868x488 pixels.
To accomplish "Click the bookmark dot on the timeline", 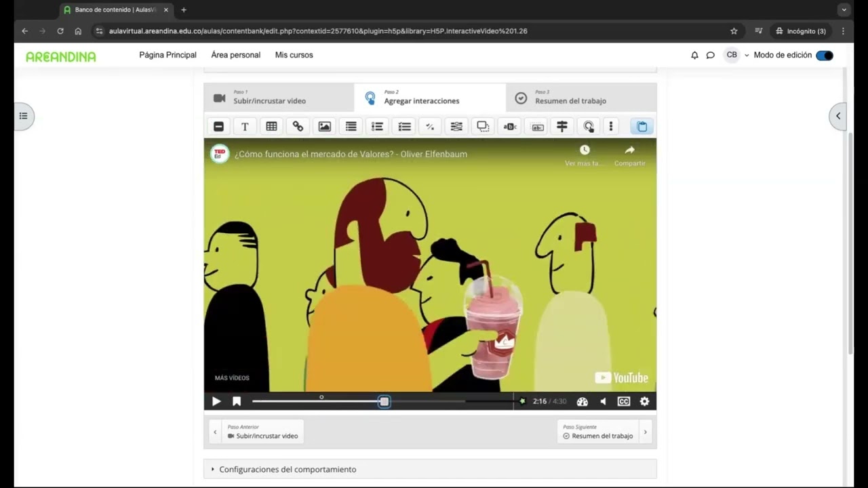I will pyautogui.click(x=321, y=397).
